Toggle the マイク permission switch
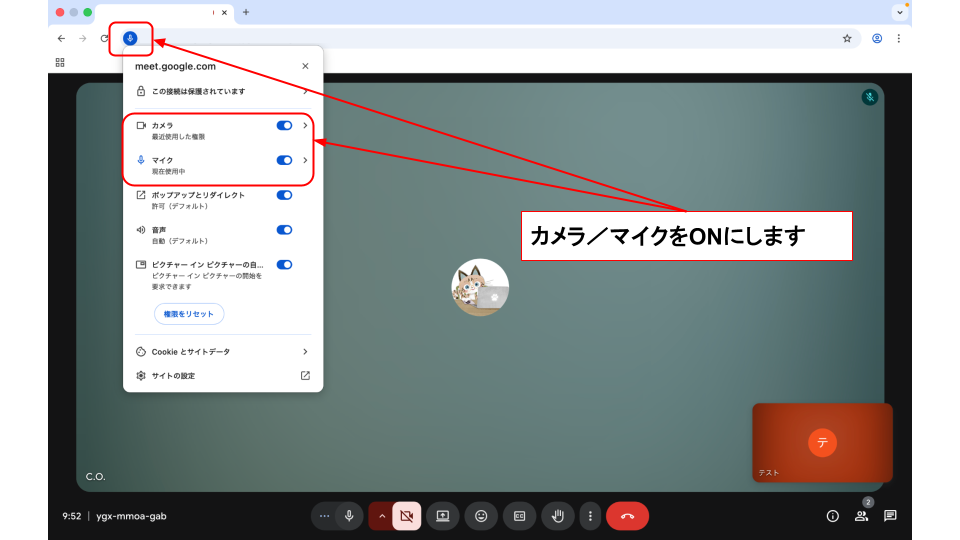 (284, 160)
